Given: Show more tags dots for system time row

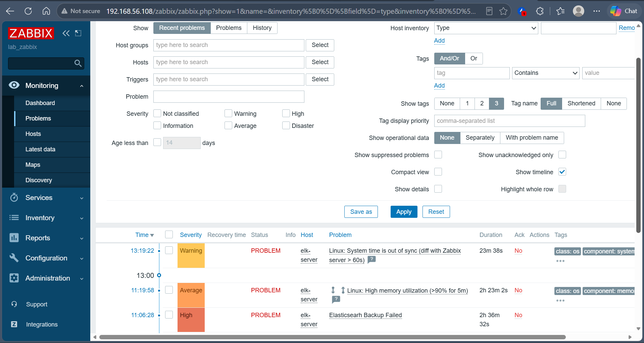Looking at the screenshot, I should (x=560, y=261).
